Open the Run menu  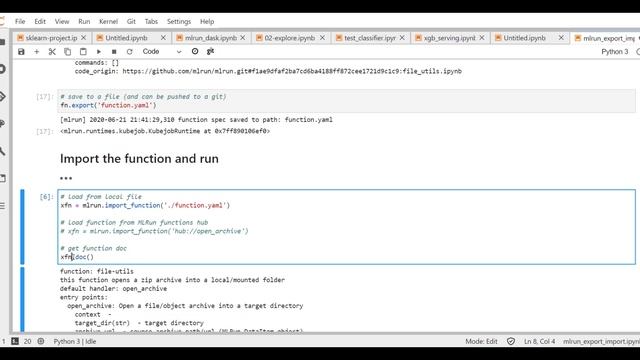click(x=84, y=21)
